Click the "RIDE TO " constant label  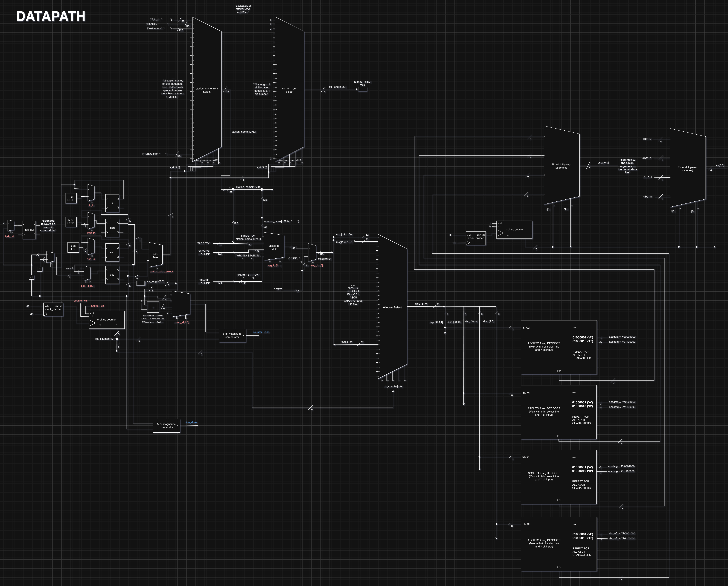[x=204, y=243]
